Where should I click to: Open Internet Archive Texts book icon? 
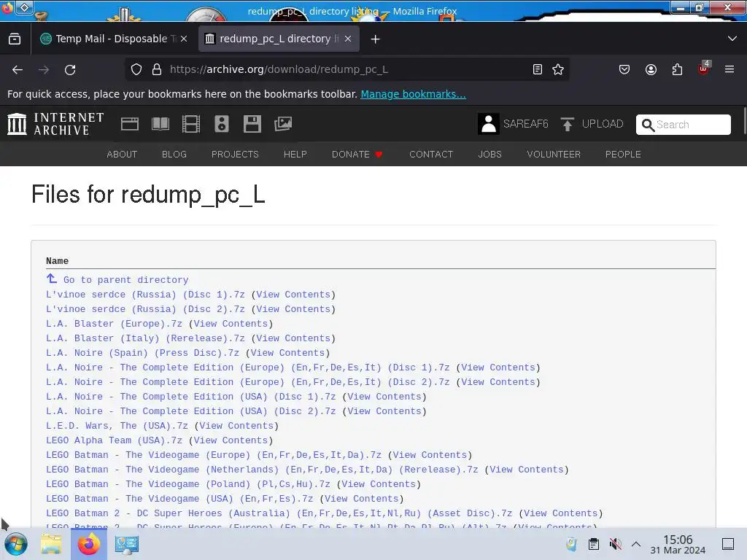(160, 124)
